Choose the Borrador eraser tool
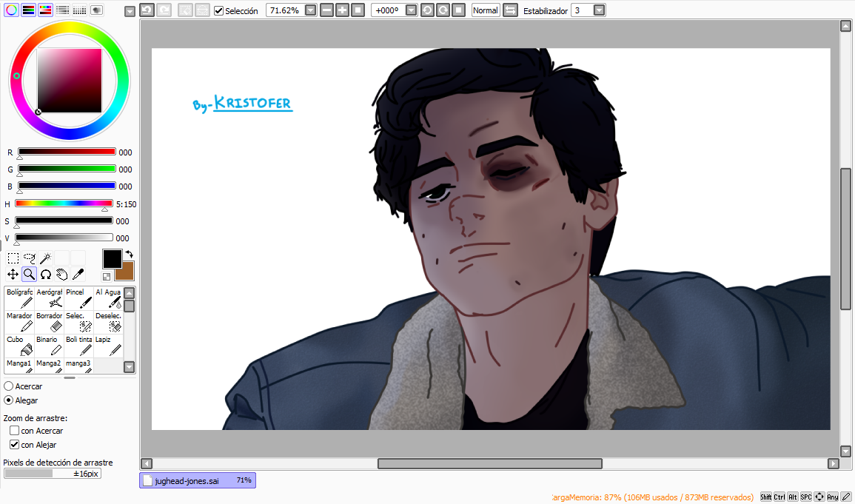Viewport: 855px width, 504px height. [x=49, y=322]
